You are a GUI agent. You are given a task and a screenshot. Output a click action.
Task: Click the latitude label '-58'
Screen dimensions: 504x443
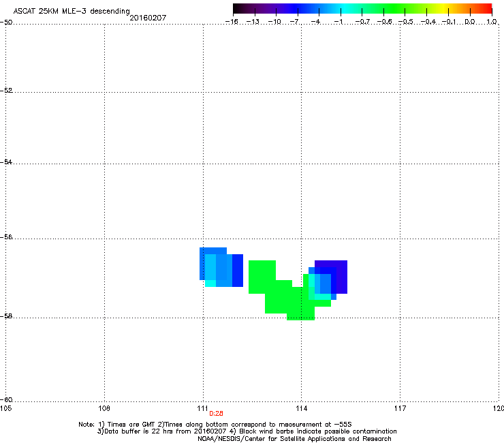6,316
